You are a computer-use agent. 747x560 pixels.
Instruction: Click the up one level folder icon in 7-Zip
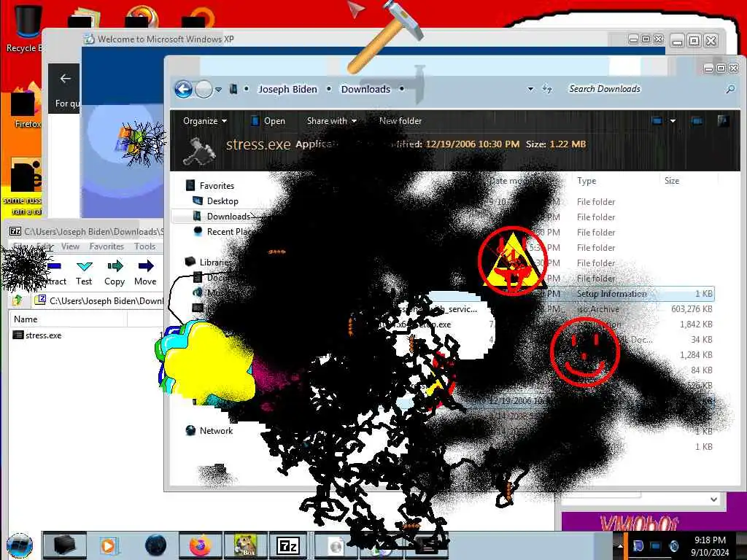click(x=18, y=300)
